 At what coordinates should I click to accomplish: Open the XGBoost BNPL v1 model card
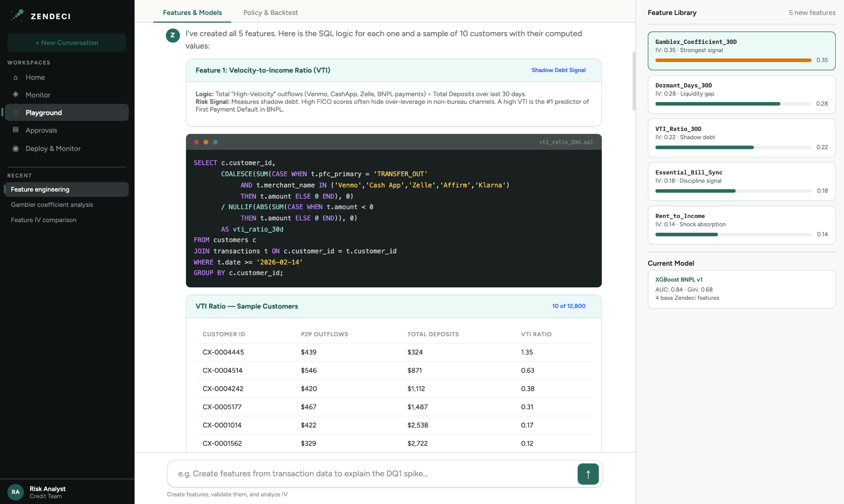742,289
